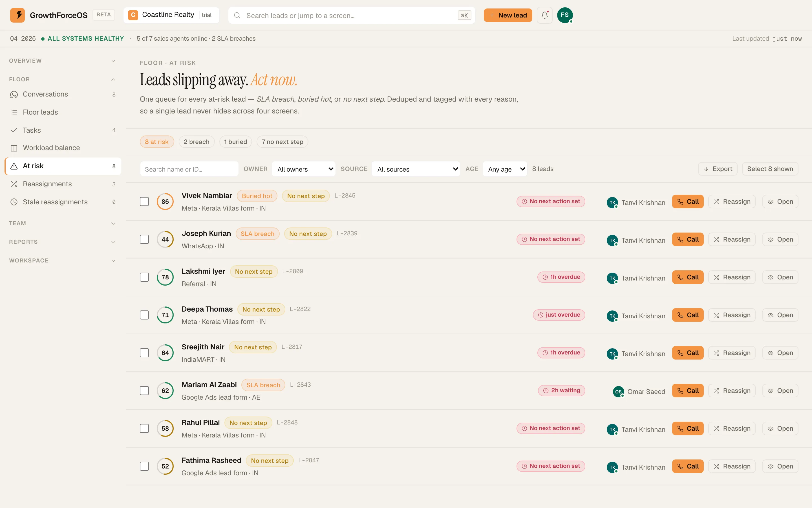Click the Conversations chat bubble icon
812x508 pixels.
point(14,95)
